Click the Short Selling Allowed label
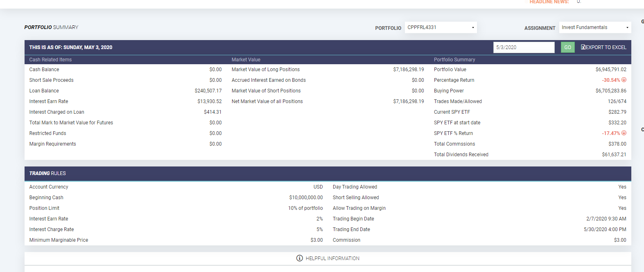Image resolution: width=644 pixels, height=272 pixels. [x=356, y=198]
